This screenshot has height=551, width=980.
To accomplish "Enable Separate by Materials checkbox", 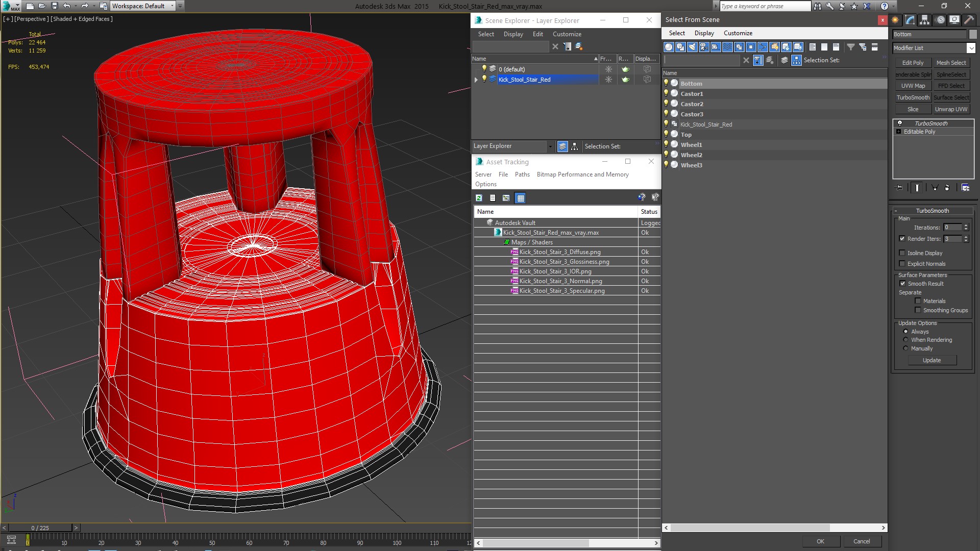I will (x=918, y=301).
